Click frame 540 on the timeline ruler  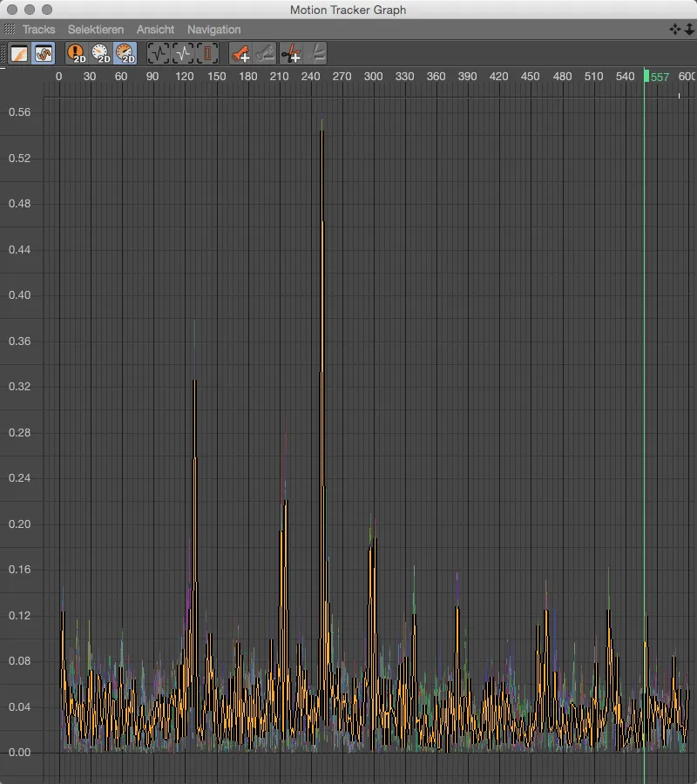click(625, 77)
